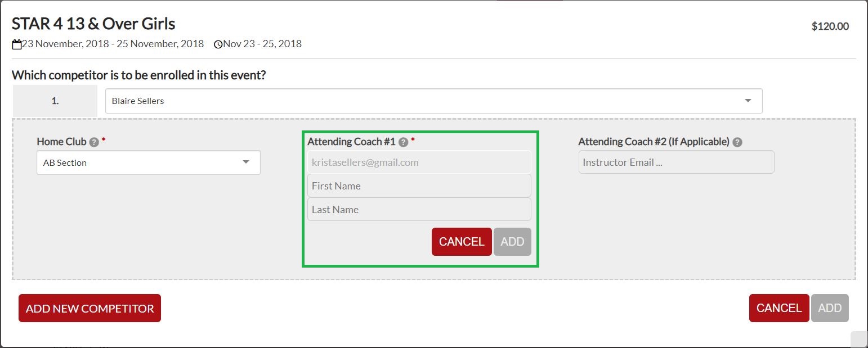Click ADD under Attending Coach #1
Viewport: 868px width, 348px height.
(x=512, y=242)
